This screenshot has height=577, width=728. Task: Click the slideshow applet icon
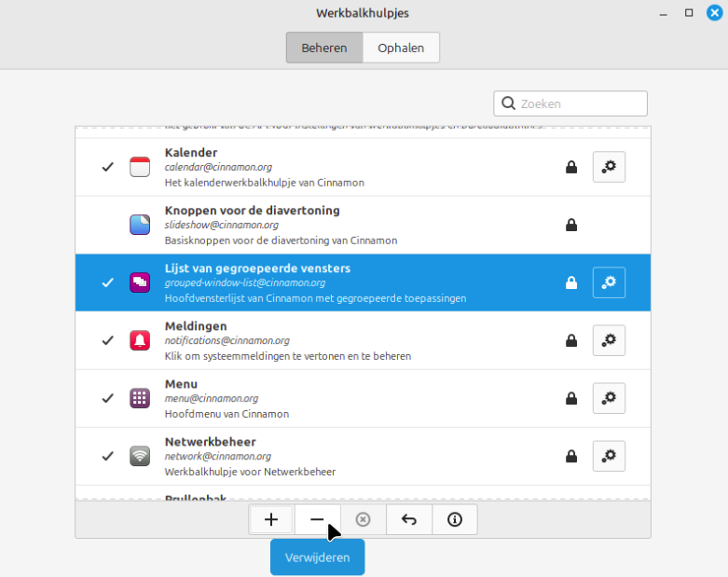tap(139, 225)
